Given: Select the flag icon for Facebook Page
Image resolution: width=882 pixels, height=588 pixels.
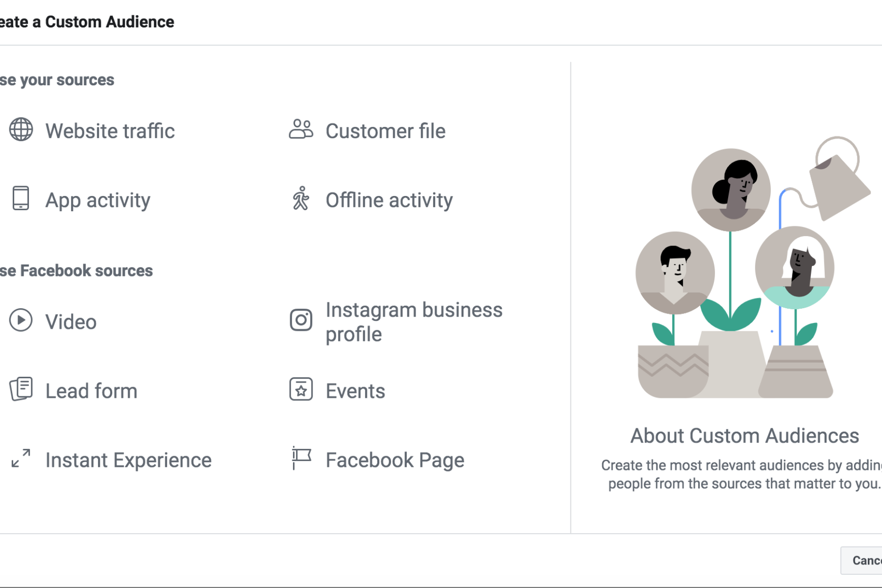Looking at the screenshot, I should [301, 459].
